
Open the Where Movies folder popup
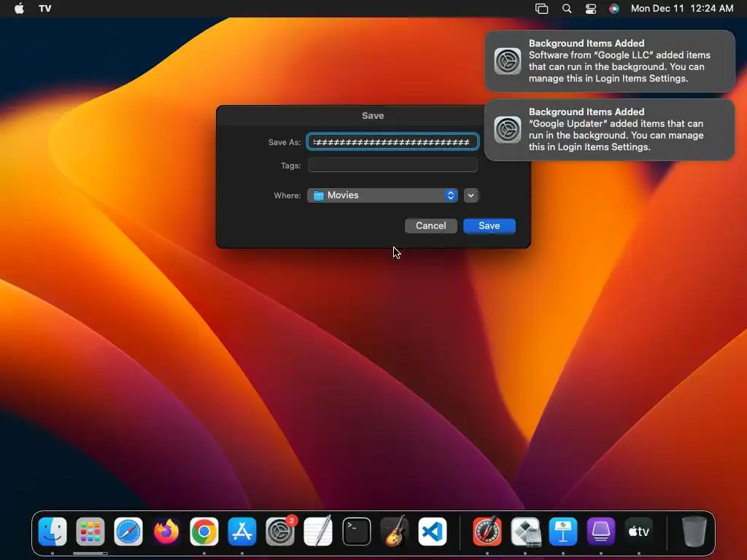(x=382, y=195)
